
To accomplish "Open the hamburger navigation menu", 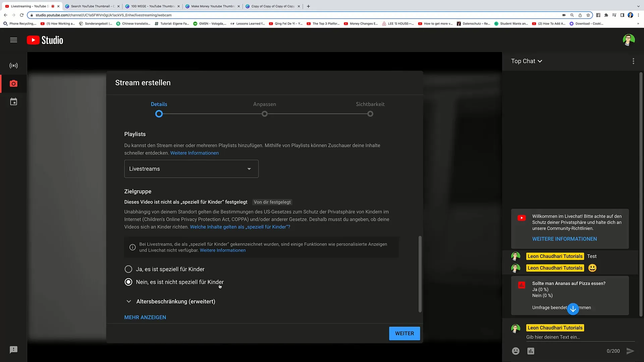I will pyautogui.click(x=13, y=40).
